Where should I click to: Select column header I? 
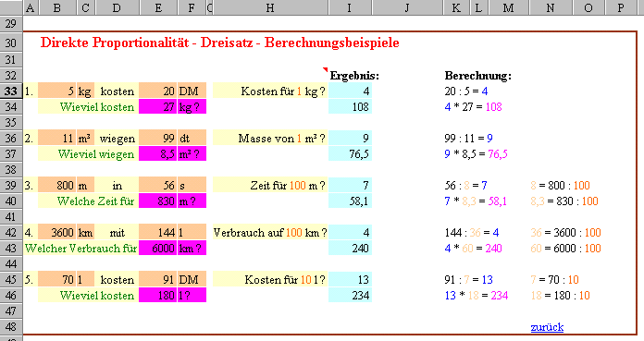tap(350, 7)
